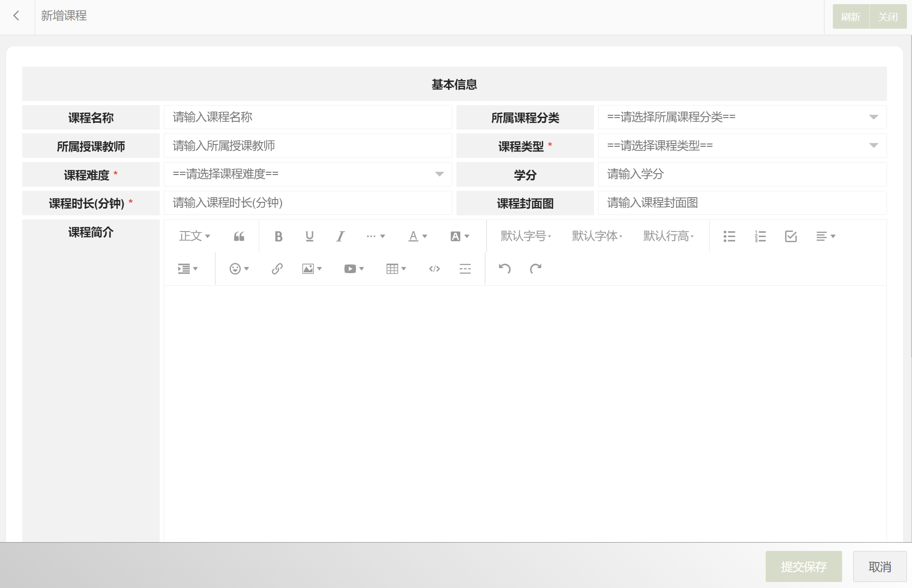The width and height of the screenshot is (912, 588).
Task: Click the bold formatting icon
Action: [x=278, y=237]
